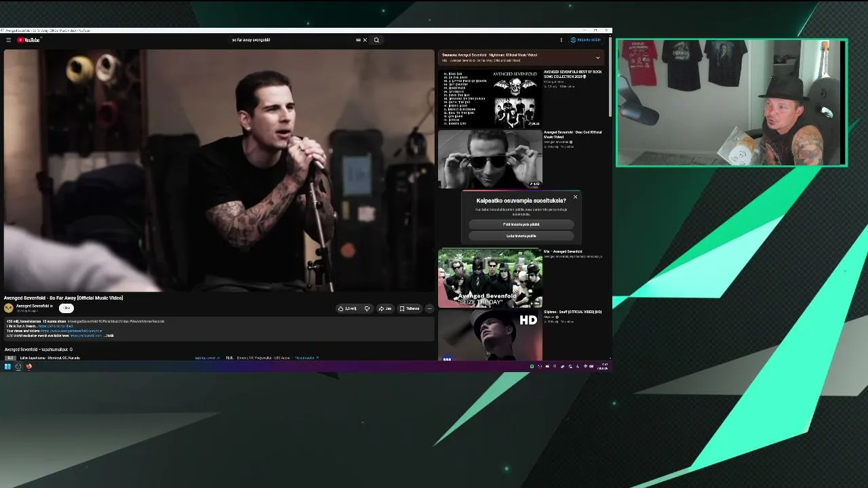Open more actions ellipsis under the video
This screenshot has width=868, height=488.
[429, 308]
